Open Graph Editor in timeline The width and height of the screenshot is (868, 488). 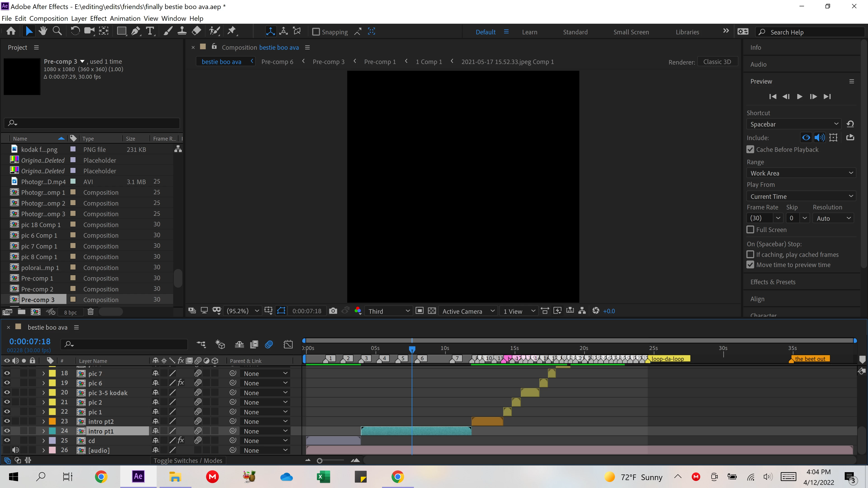[288, 344]
